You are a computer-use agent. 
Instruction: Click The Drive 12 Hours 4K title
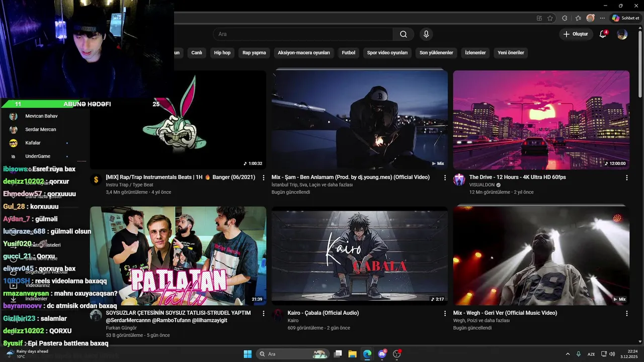click(517, 177)
